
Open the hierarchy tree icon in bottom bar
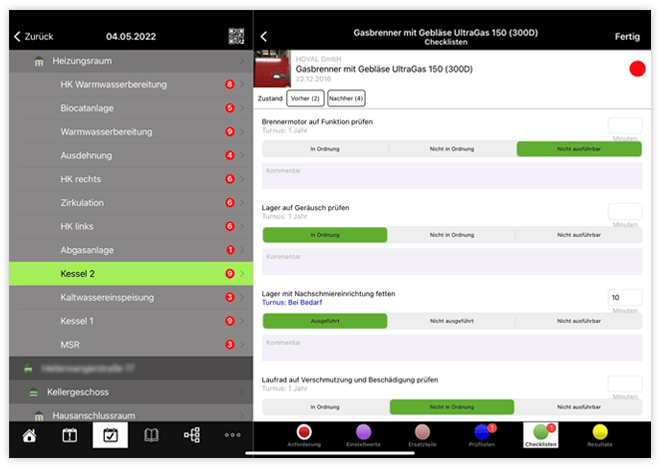pyautogui.click(x=192, y=435)
